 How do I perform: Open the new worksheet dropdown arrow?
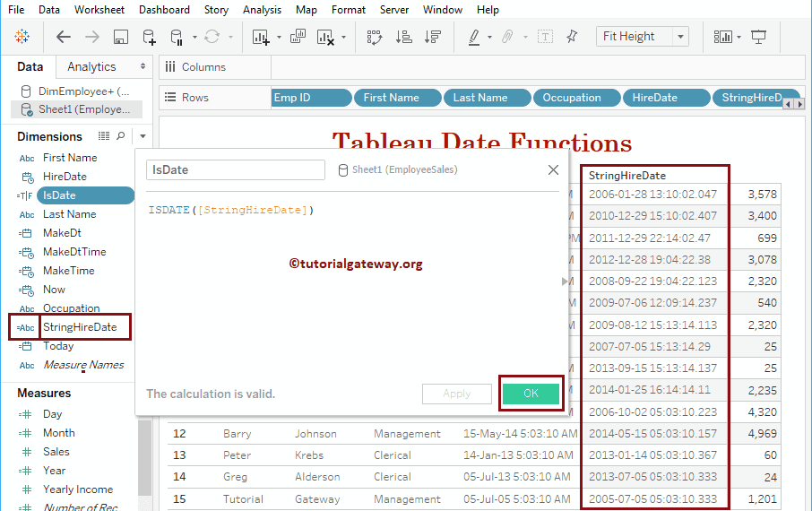tap(279, 38)
